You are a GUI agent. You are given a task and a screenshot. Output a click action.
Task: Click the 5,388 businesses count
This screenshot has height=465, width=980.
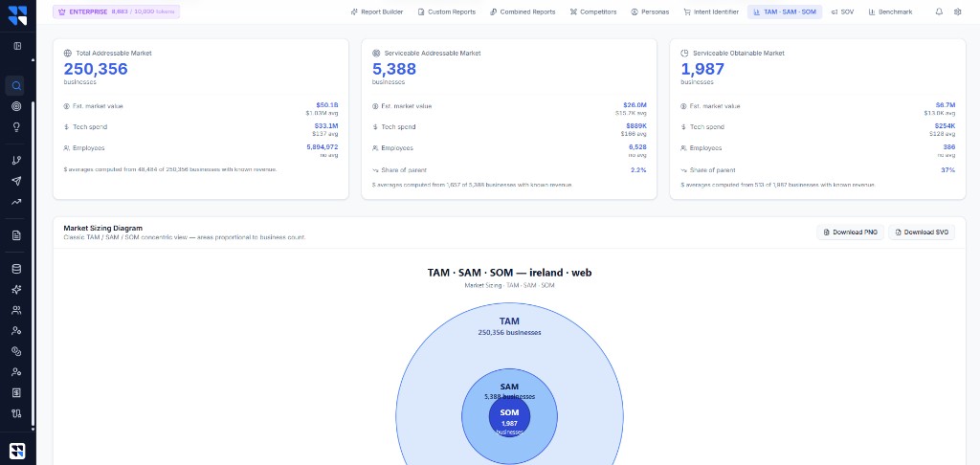pyautogui.click(x=393, y=70)
